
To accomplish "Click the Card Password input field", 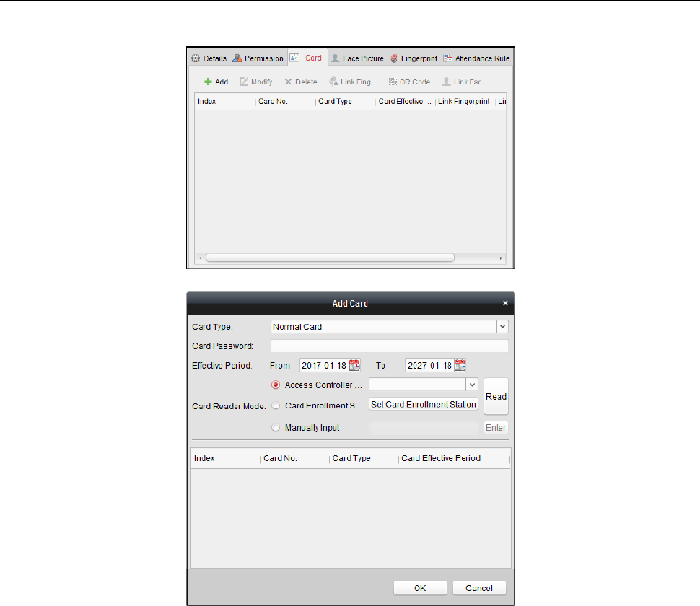I will point(389,346).
